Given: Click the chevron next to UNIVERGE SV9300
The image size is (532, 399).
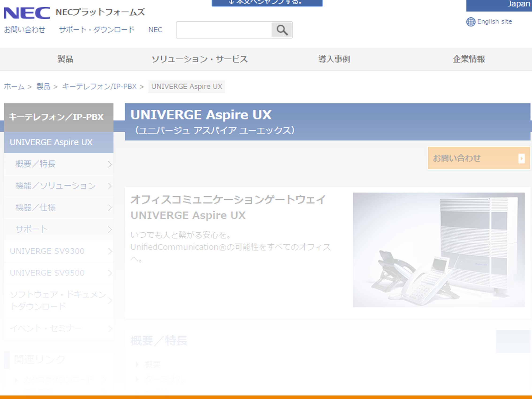Looking at the screenshot, I should pos(110,251).
